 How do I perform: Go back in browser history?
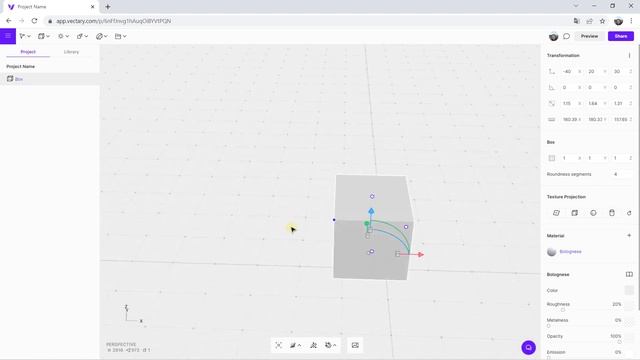tap(9, 21)
